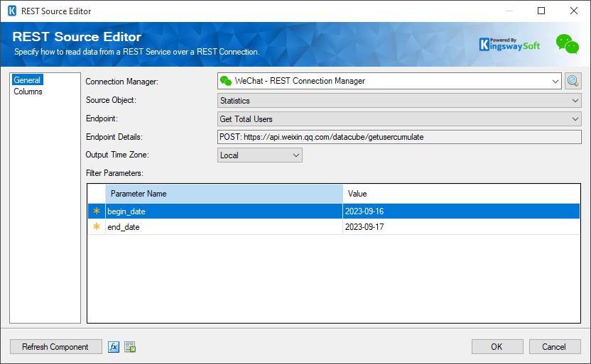Click the asterisk marker of the begin_date row
The width and height of the screenshot is (591, 364).
coord(97,211)
